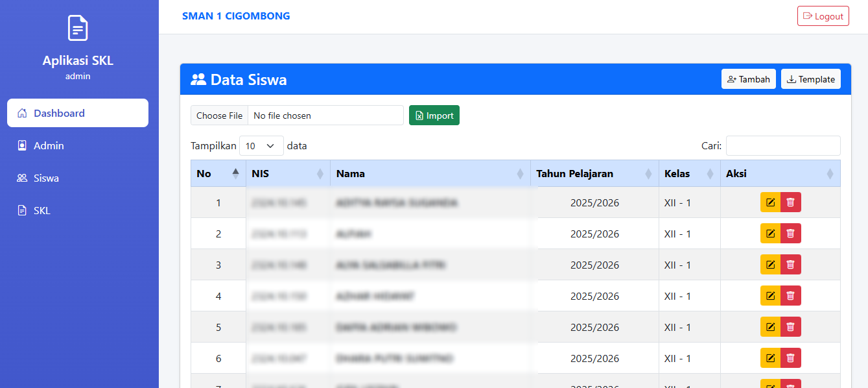Image resolution: width=868 pixels, height=388 pixels.
Task: Download the Template file button
Action: point(810,79)
